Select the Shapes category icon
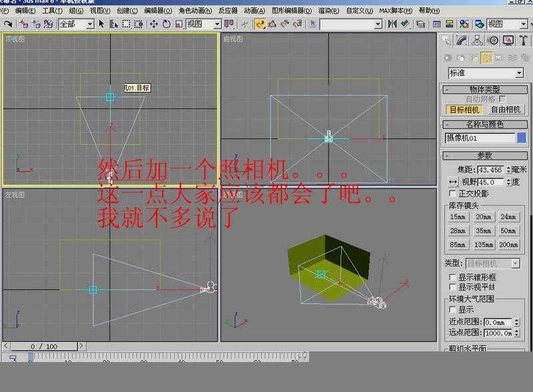The image size is (533, 392). coord(460,58)
